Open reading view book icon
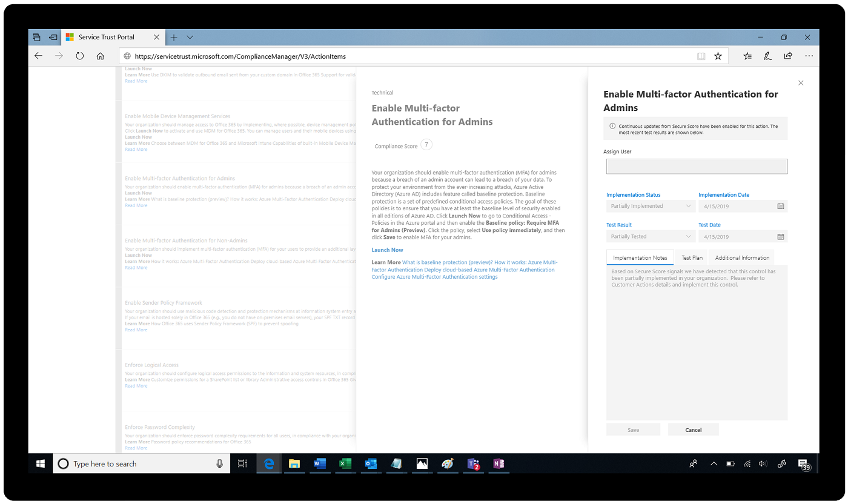The width and height of the screenshot is (848, 504). point(701,56)
